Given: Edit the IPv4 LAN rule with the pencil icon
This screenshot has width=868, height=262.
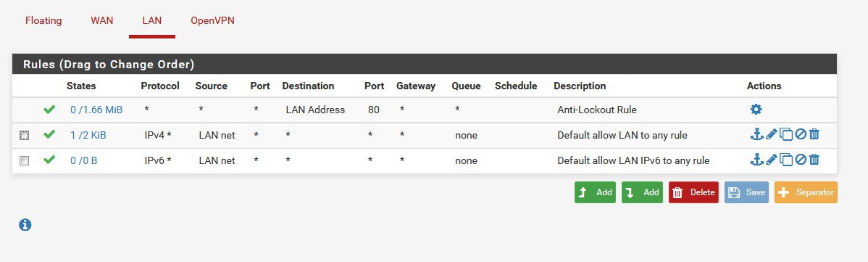Looking at the screenshot, I should pos(772,134).
